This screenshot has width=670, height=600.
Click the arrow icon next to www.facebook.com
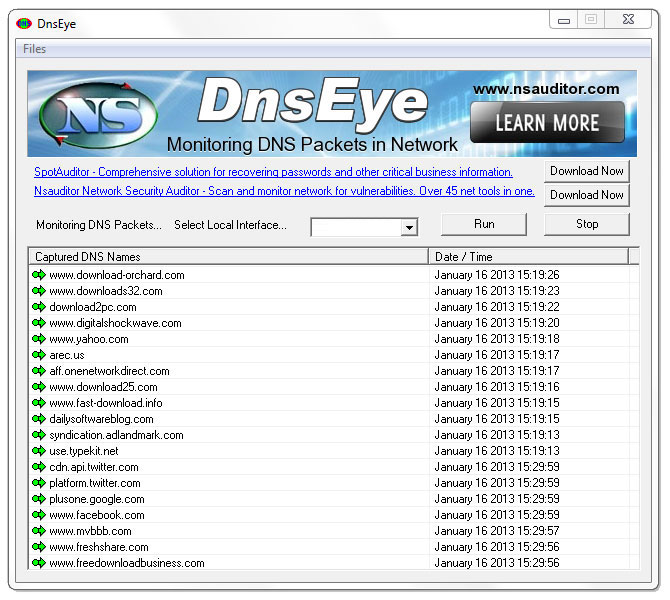39,515
